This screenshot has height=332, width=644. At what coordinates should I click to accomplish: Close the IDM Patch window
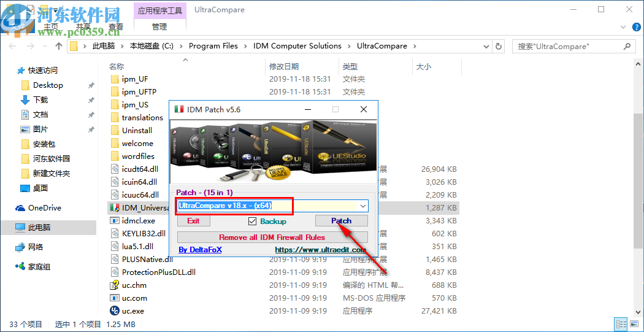[x=364, y=109]
